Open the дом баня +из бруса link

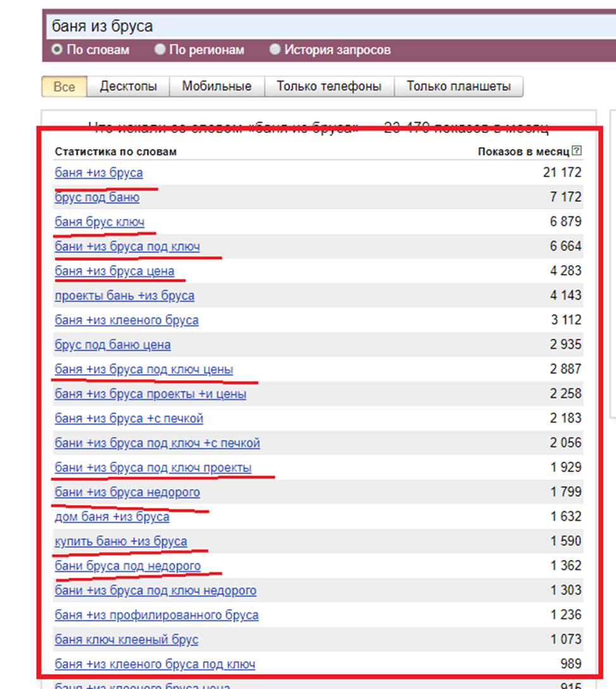(x=112, y=517)
